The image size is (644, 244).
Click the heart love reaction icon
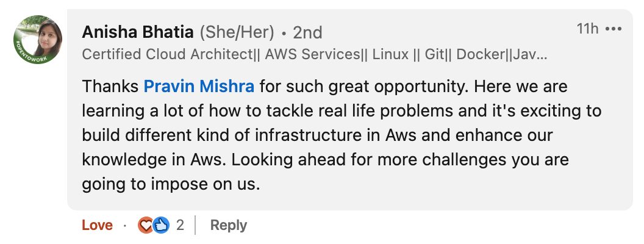146,225
